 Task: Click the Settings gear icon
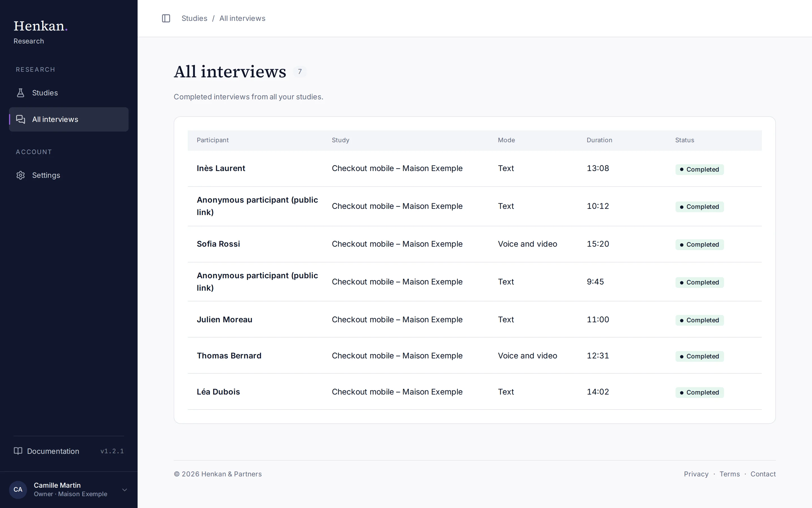pos(21,175)
